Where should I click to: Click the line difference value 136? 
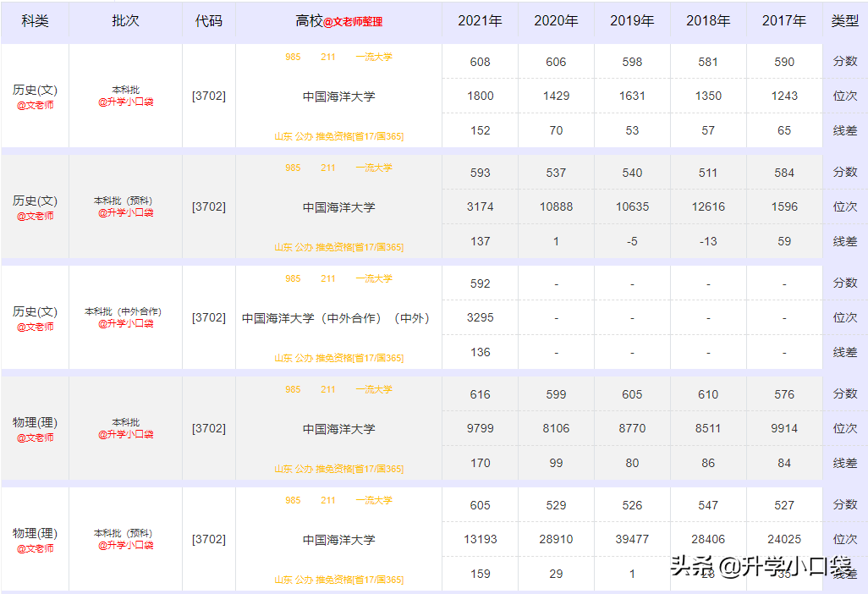tap(480, 352)
